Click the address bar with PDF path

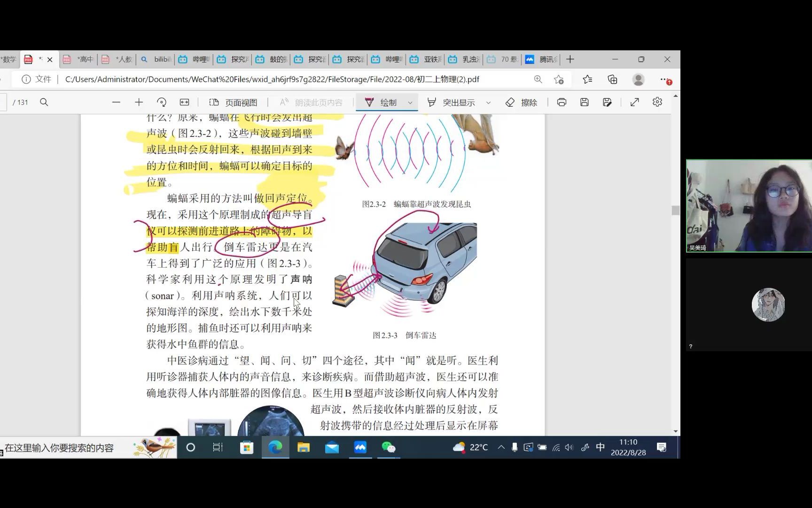coord(273,79)
